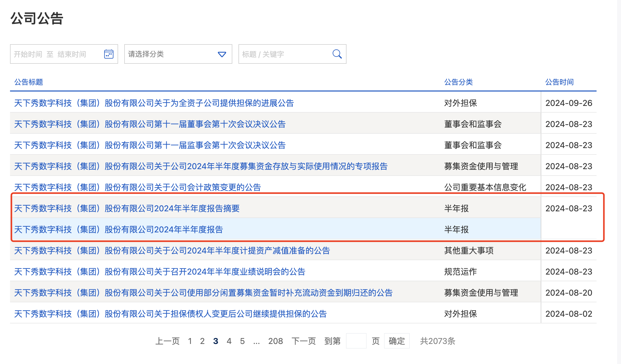Screen dimensions: 621x364
Task: Expand the 请选择分类 dropdown arrow
Action: [222, 54]
